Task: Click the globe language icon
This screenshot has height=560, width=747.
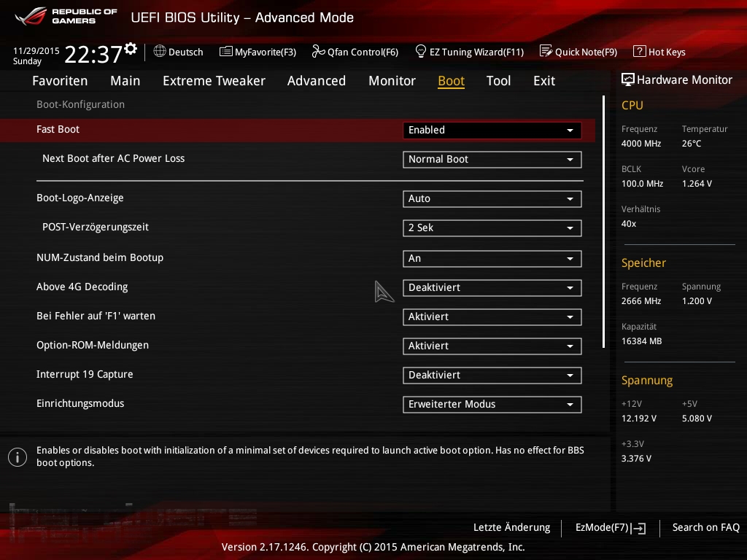Action: point(160,51)
